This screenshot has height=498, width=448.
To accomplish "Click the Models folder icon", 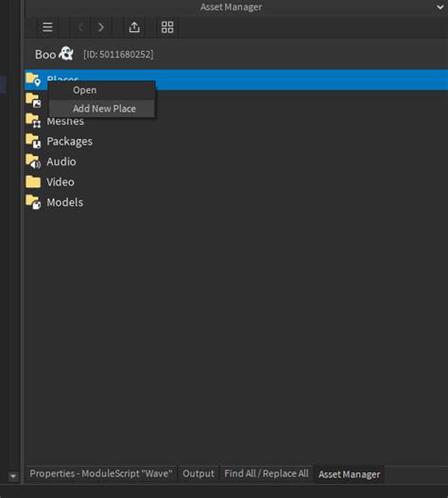I will [x=33, y=202].
